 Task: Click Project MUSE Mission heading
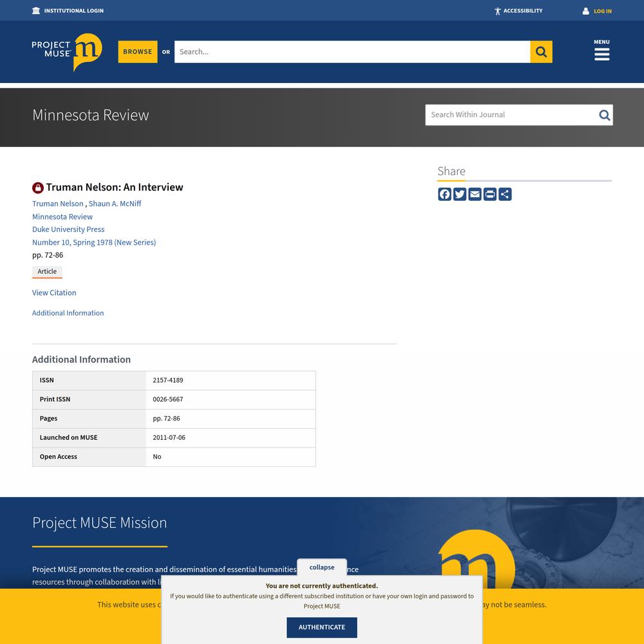99,523
